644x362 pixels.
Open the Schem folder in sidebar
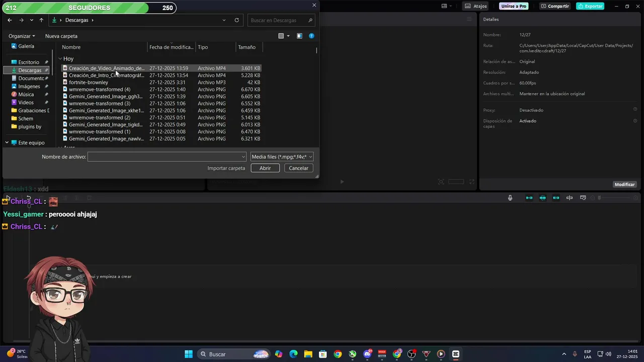tap(26, 119)
